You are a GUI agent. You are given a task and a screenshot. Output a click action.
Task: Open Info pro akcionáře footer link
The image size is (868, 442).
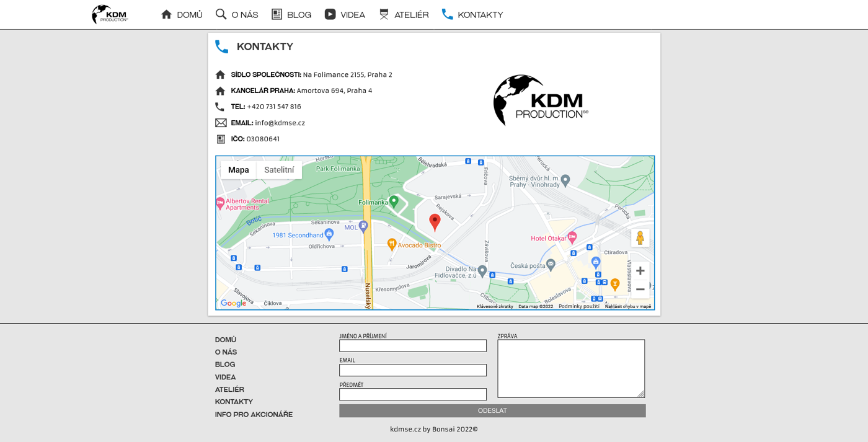tap(254, 415)
